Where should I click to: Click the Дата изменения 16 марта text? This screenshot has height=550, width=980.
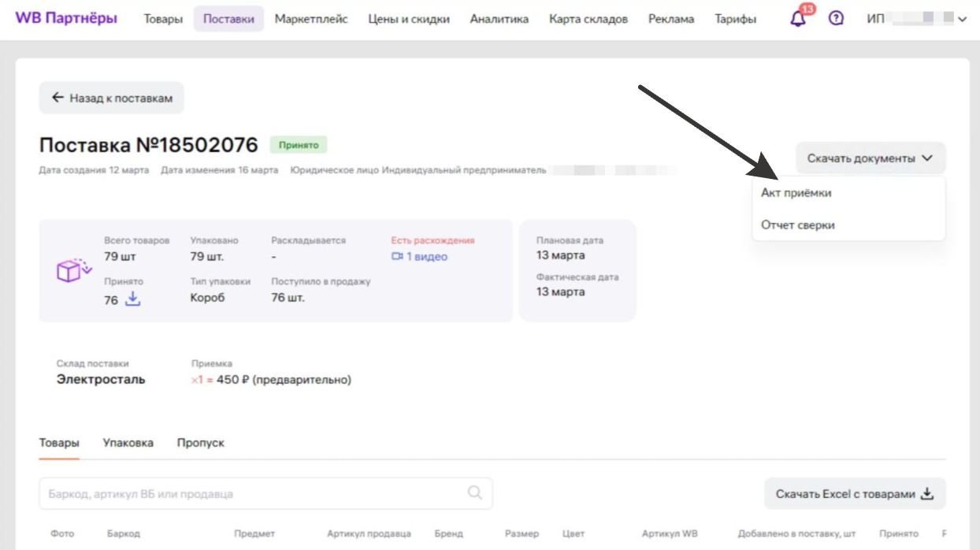coord(220,170)
